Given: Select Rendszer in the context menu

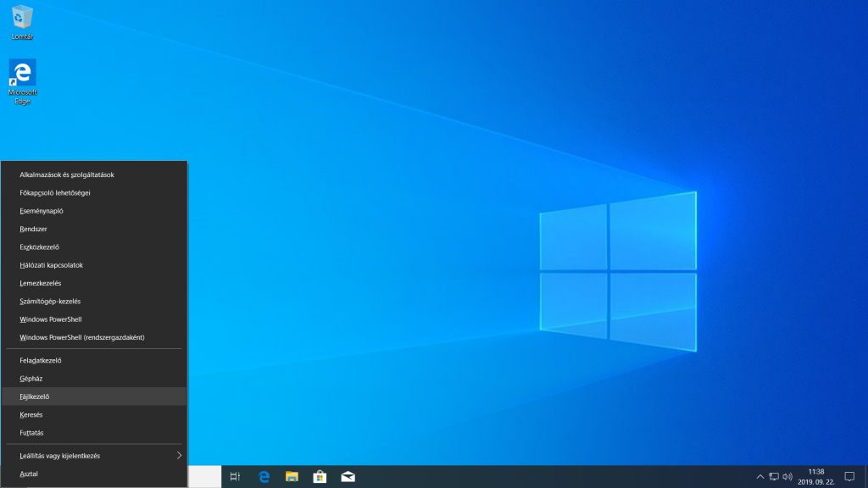Looking at the screenshot, I should coord(94,229).
